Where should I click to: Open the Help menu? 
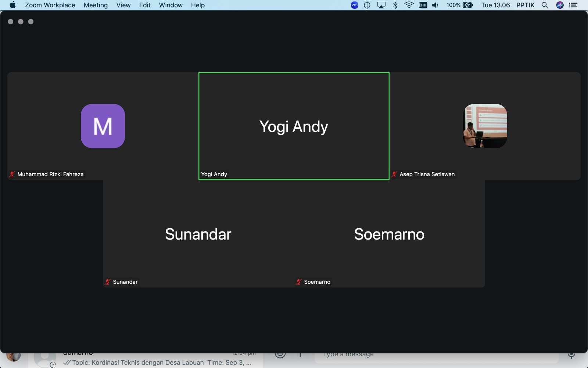pyautogui.click(x=198, y=5)
